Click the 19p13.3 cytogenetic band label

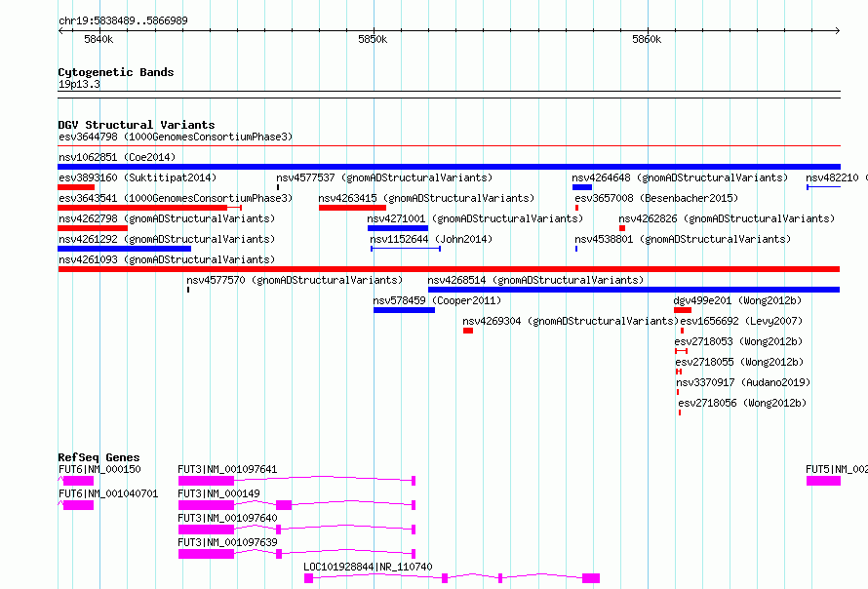point(79,84)
